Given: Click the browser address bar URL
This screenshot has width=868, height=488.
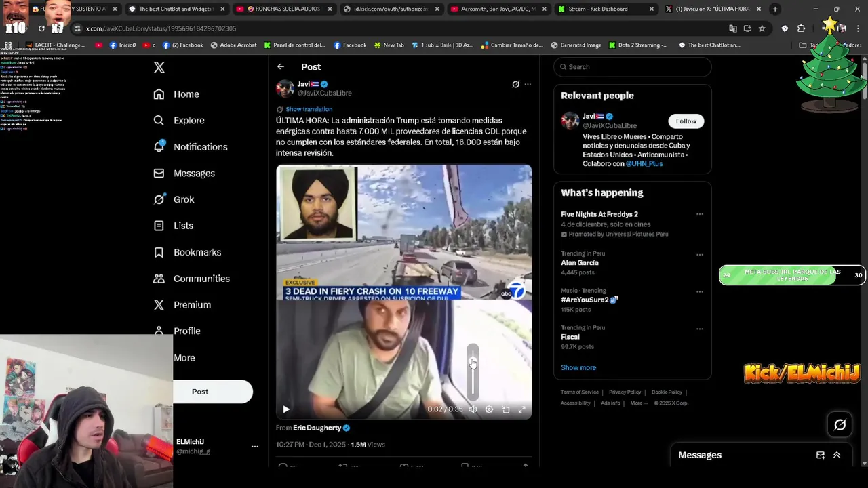Looking at the screenshot, I should tap(161, 28).
